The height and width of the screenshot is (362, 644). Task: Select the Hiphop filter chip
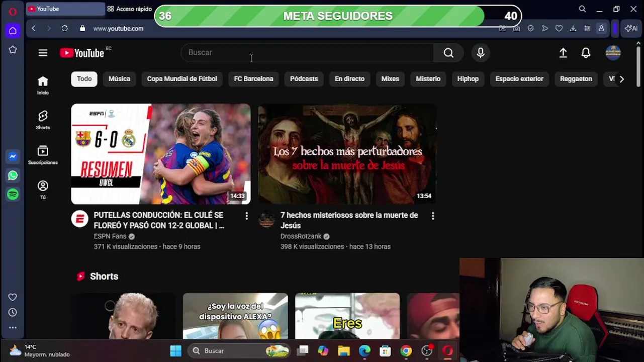(x=468, y=79)
